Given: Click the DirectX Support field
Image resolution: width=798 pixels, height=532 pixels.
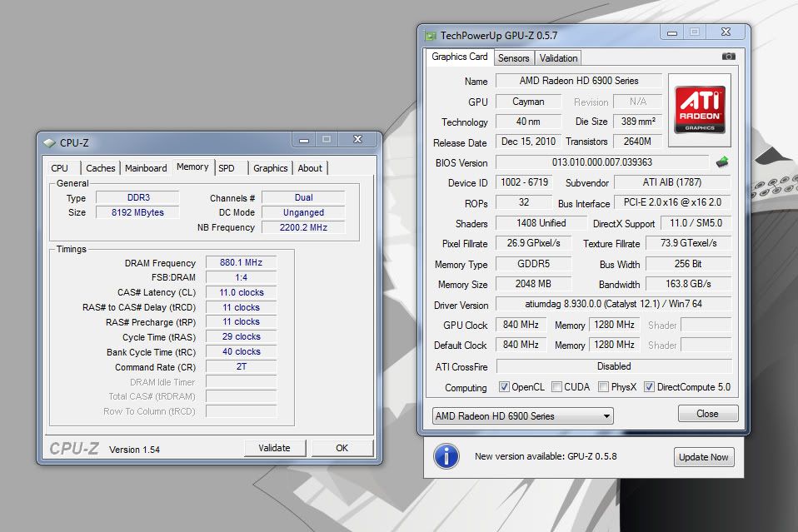Looking at the screenshot, I should [x=696, y=223].
